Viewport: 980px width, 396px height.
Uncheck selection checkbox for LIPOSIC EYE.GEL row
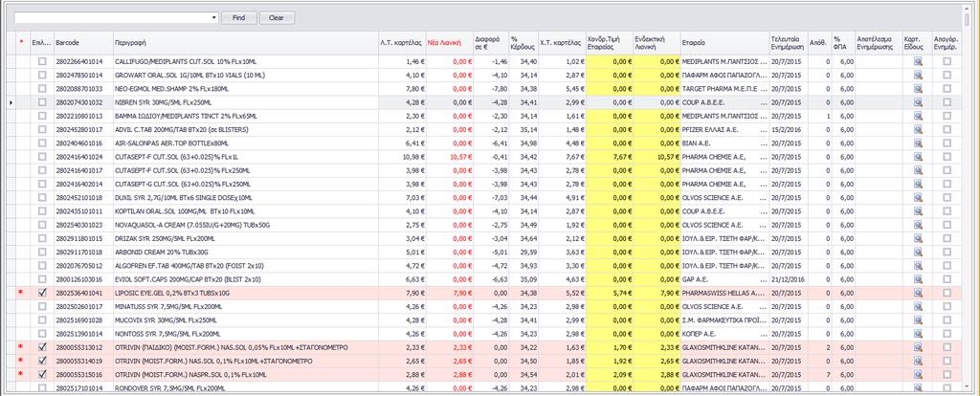tap(42, 293)
